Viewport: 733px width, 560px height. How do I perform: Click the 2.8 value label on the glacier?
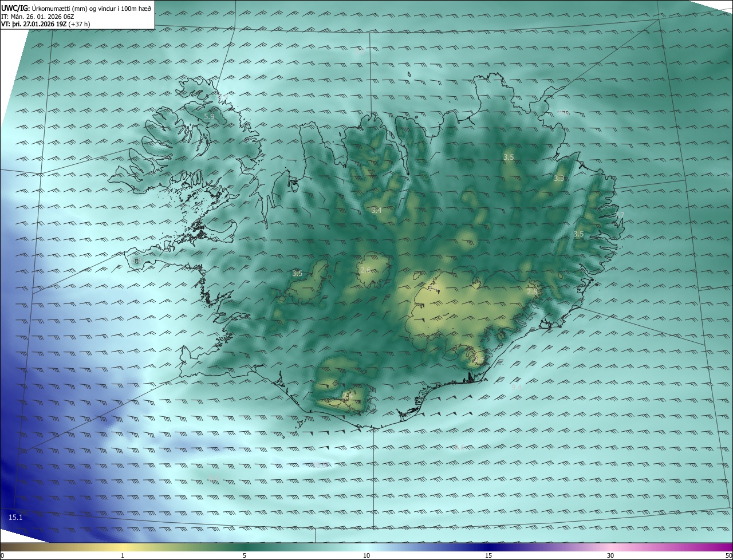click(x=532, y=291)
